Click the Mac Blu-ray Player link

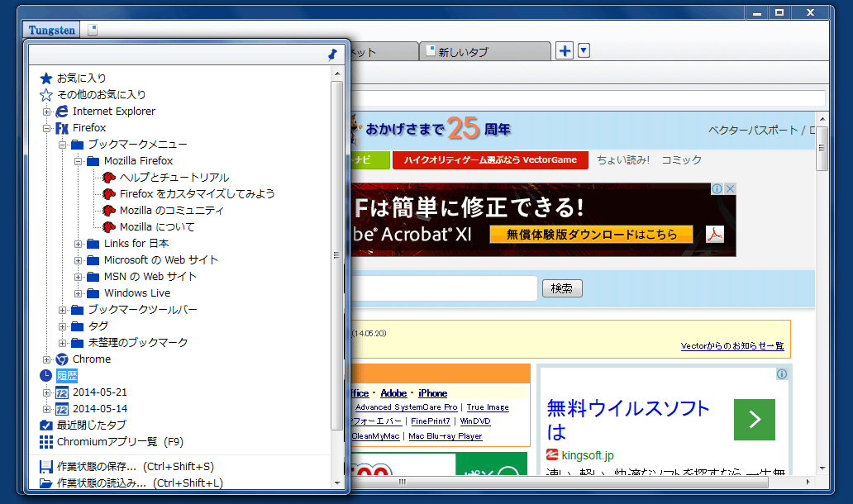(x=445, y=436)
